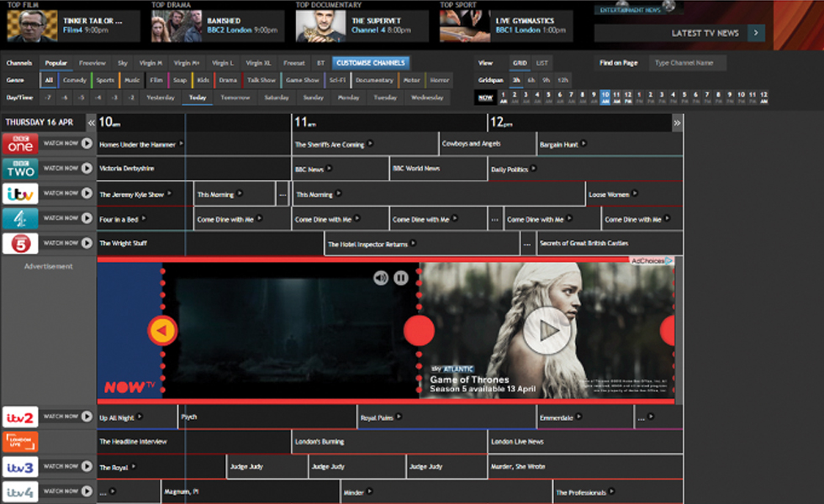Screen dimensions: 824x504
Task: Select the 10 AM hour marker
Action: (605, 97)
